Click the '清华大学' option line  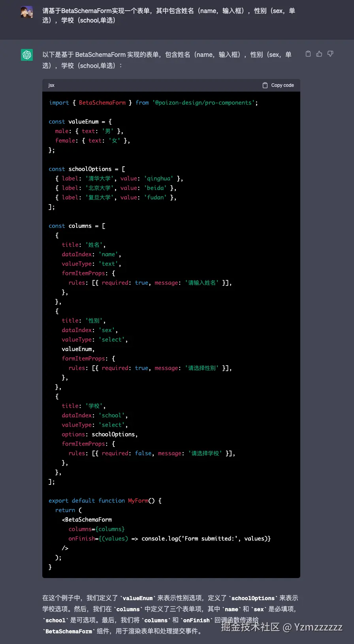click(x=119, y=178)
